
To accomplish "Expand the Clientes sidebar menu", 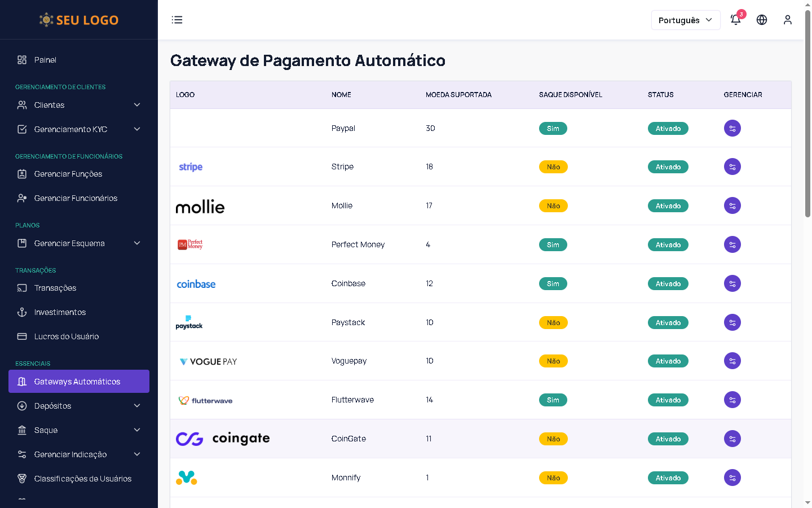I will pos(79,105).
